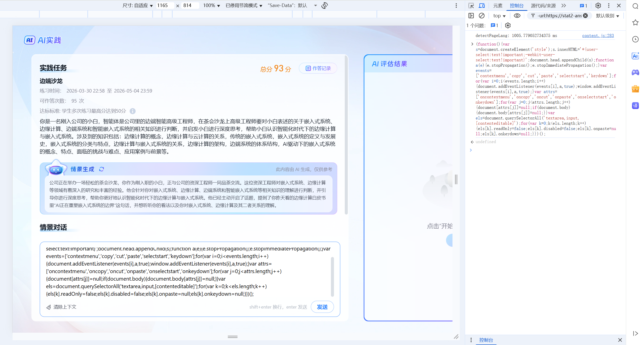Image resolution: width=644 pixels, height=345 pixels.
Task: Click the viewport width input field
Action: (165, 6)
